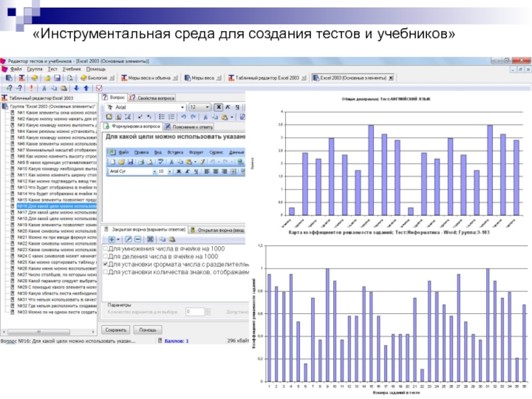Image resolution: width=532 pixels, height=399 pixels.
Task: Undo the last edit in question editor
Action: [x=184, y=117]
